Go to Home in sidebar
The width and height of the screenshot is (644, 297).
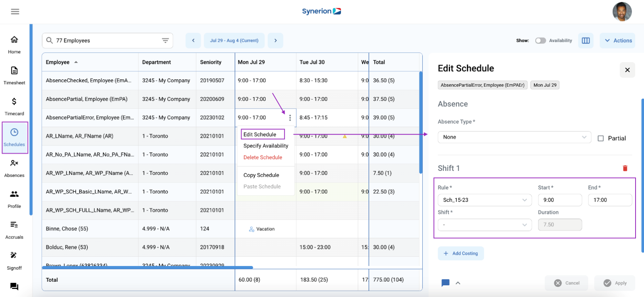pos(14,44)
